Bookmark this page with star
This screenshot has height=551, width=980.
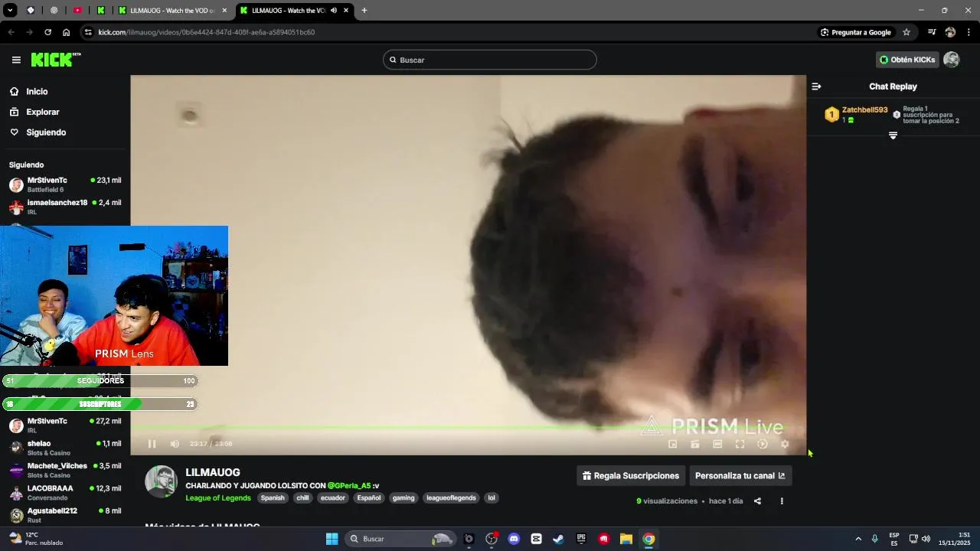[906, 32]
